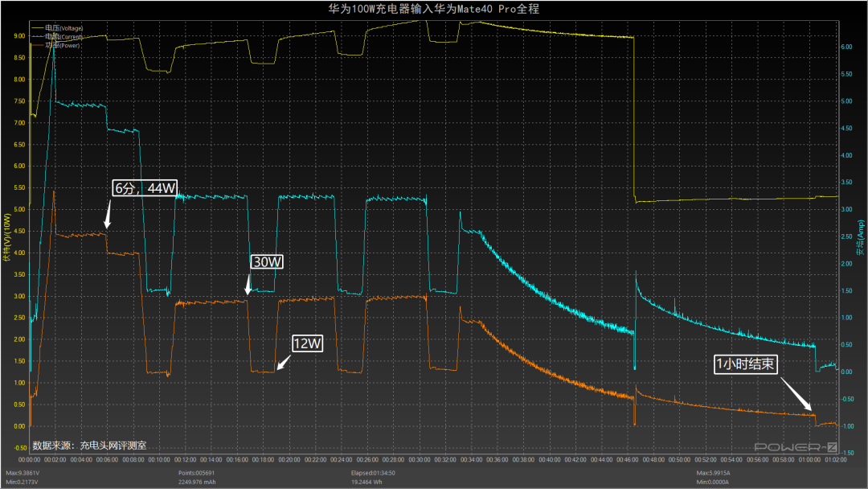Viewport: 868px width, 489px height.
Task: Click the 数据来源:充电头网评测室 source caption
Action: coord(89,446)
